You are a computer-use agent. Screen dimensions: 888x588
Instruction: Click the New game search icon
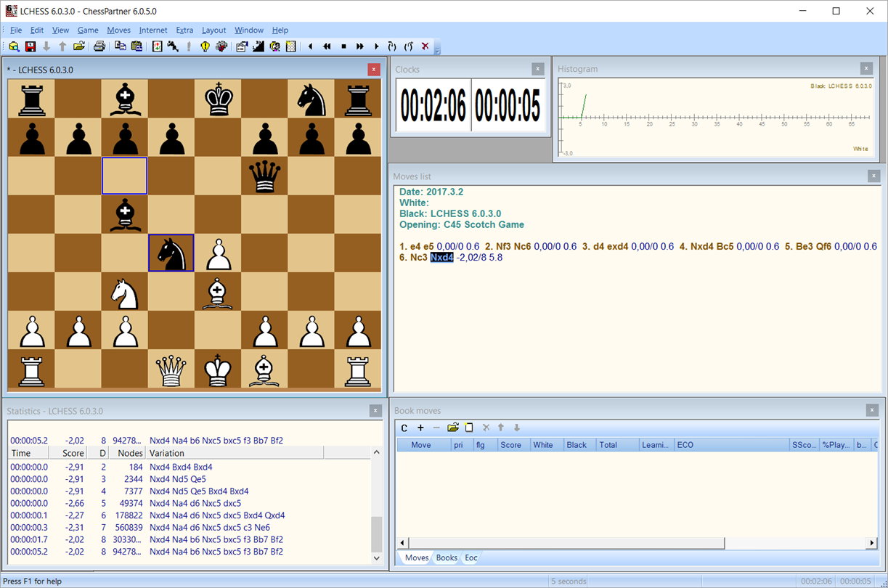(14, 46)
